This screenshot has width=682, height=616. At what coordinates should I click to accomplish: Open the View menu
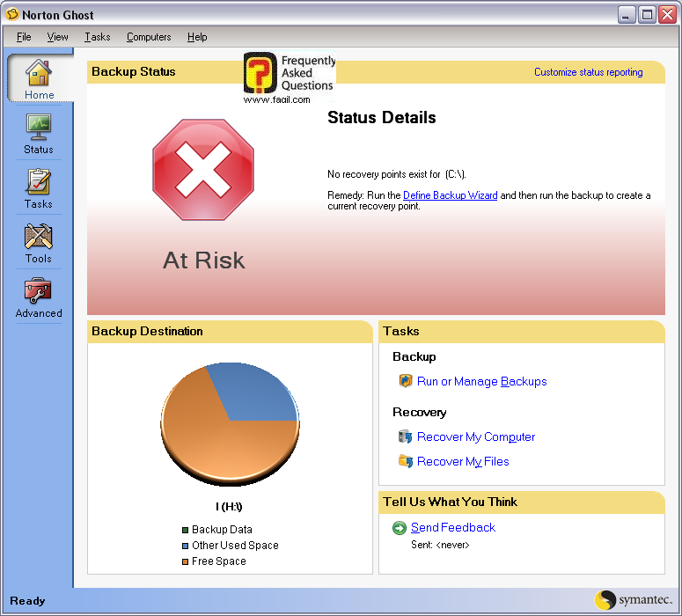[x=58, y=37]
